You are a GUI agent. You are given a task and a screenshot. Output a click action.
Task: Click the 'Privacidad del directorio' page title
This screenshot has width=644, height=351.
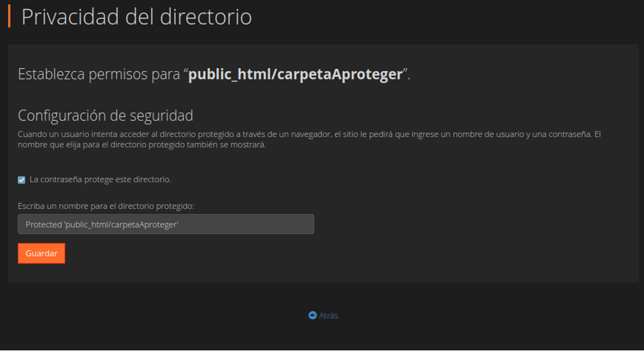click(x=136, y=17)
